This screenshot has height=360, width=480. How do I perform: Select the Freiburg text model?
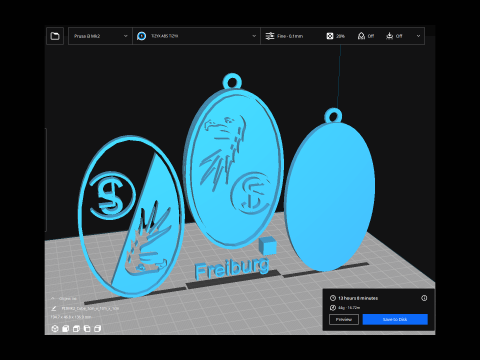pyautogui.click(x=232, y=269)
